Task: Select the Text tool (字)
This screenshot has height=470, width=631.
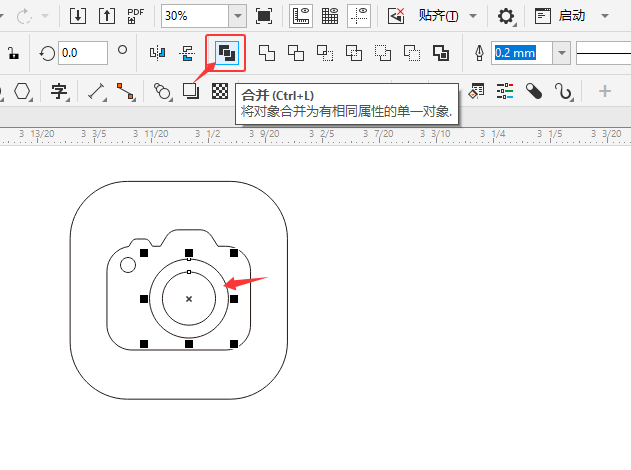Action: tap(59, 91)
